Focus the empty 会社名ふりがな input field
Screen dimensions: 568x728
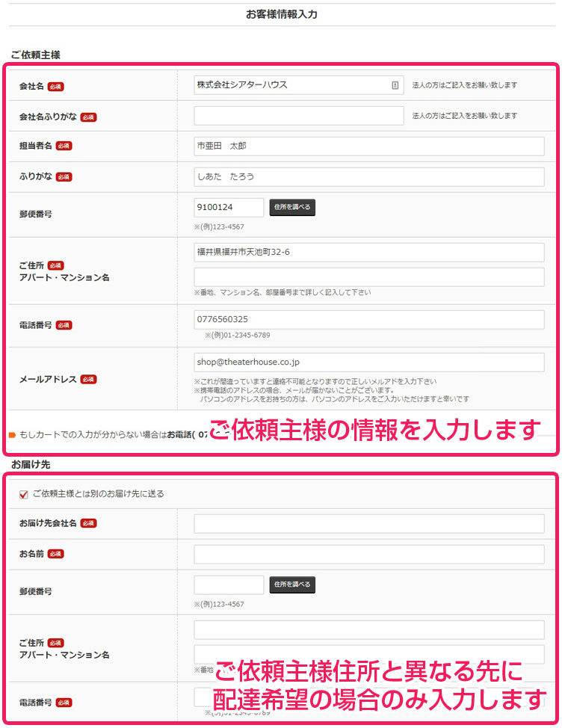(299, 116)
